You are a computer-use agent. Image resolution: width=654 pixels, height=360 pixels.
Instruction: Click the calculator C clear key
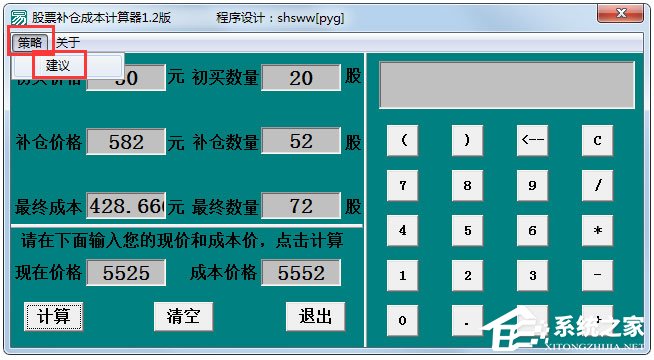click(x=597, y=140)
